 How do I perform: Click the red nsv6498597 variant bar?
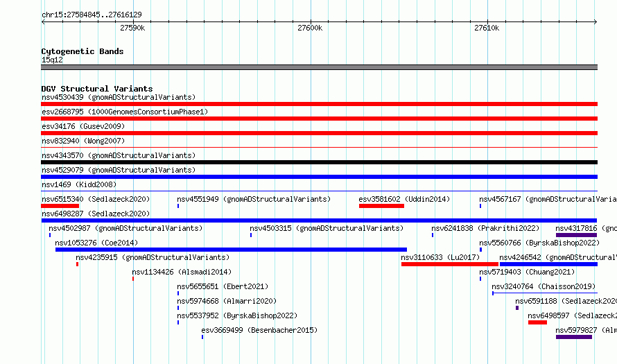[x=537, y=322]
